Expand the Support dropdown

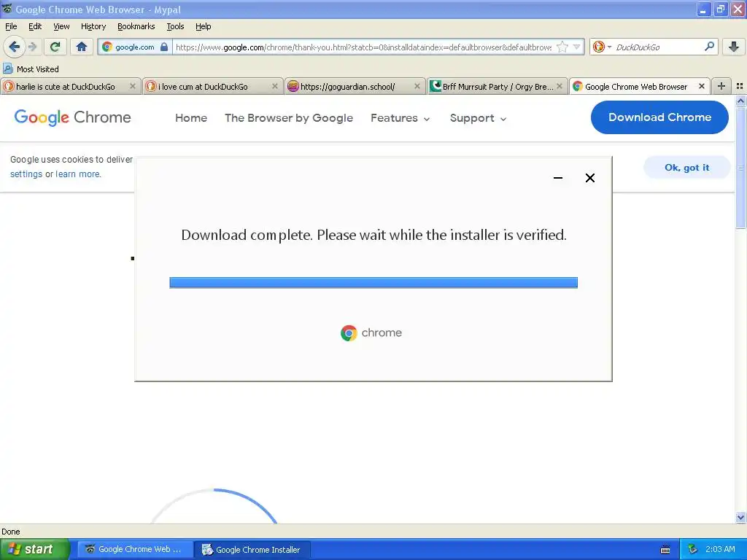pyautogui.click(x=478, y=117)
